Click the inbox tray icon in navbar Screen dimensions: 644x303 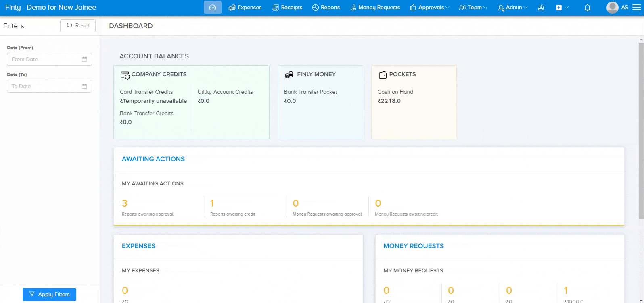tap(541, 8)
